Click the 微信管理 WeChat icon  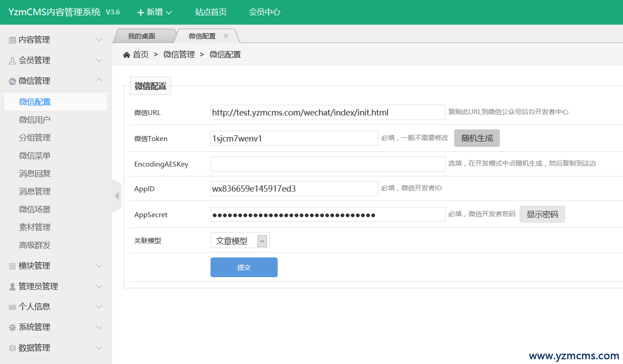coord(12,81)
